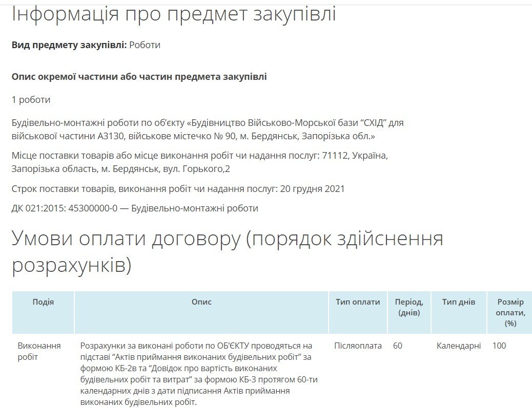Click the deadline line "20 грудня 2021"

178,189
